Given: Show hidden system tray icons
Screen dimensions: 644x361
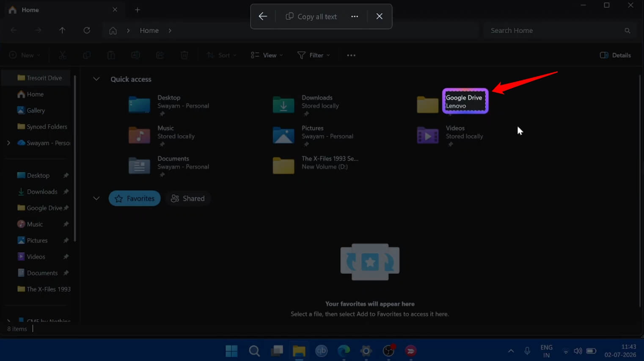Looking at the screenshot, I should point(511,351).
